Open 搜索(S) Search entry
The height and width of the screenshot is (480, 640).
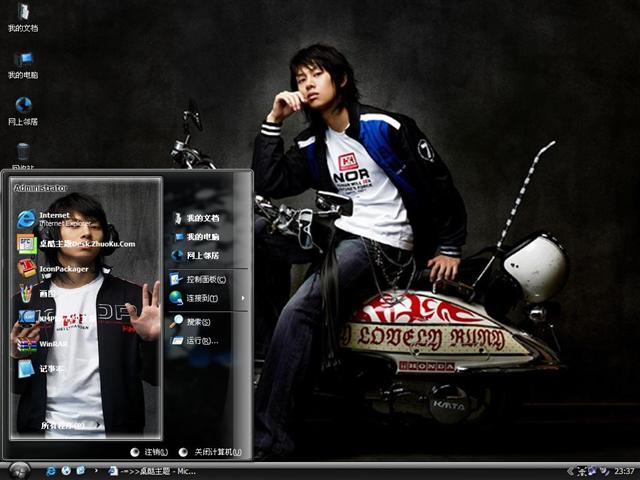[190, 322]
